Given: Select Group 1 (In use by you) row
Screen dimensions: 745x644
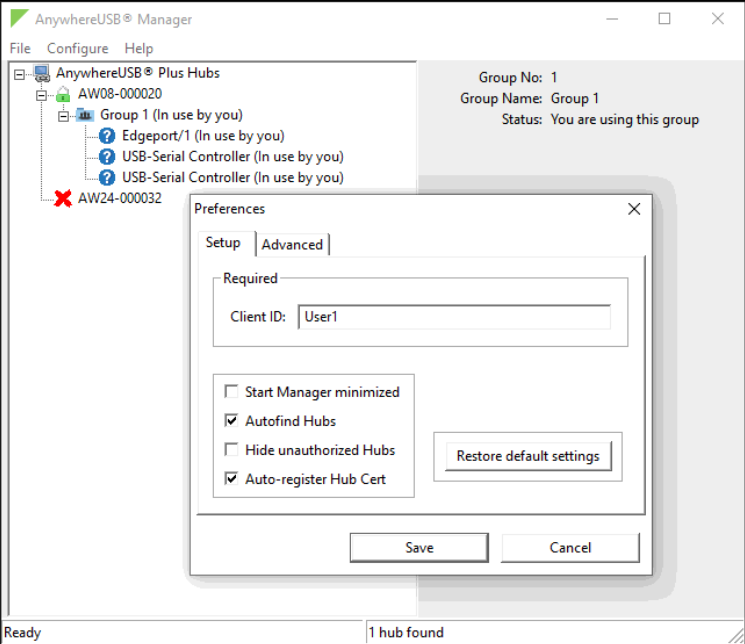Looking at the screenshot, I should [x=171, y=115].
